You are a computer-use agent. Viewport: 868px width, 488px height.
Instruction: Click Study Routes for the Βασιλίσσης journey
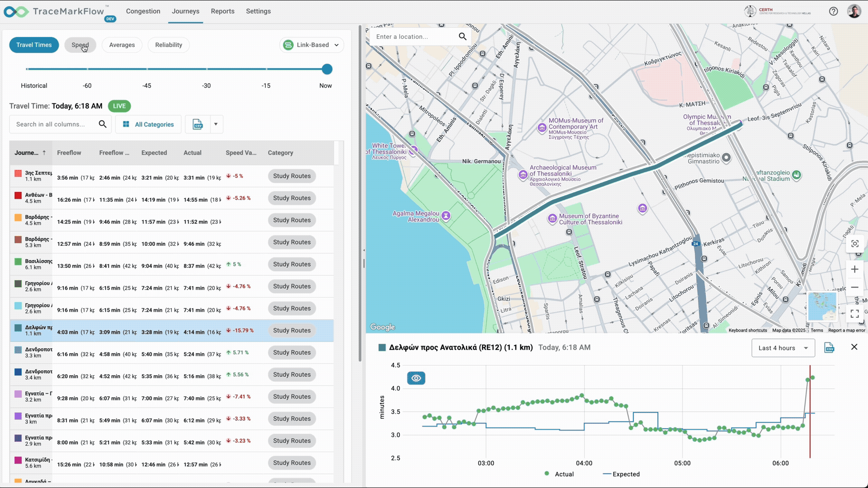292,264
